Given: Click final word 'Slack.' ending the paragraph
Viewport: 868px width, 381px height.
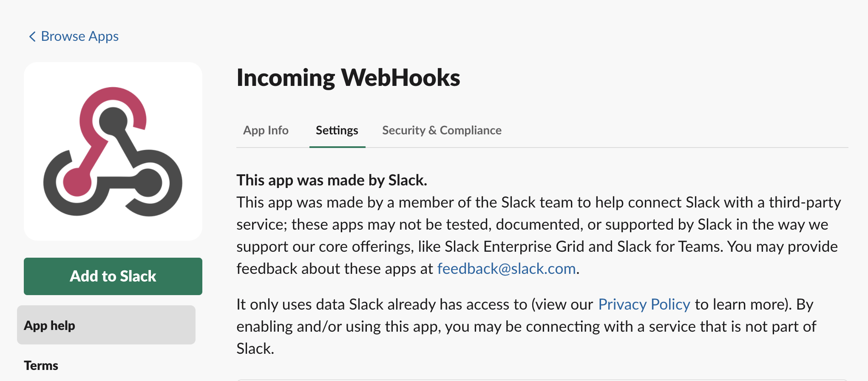Looking at the screenshot, I should tap(255, 349).
